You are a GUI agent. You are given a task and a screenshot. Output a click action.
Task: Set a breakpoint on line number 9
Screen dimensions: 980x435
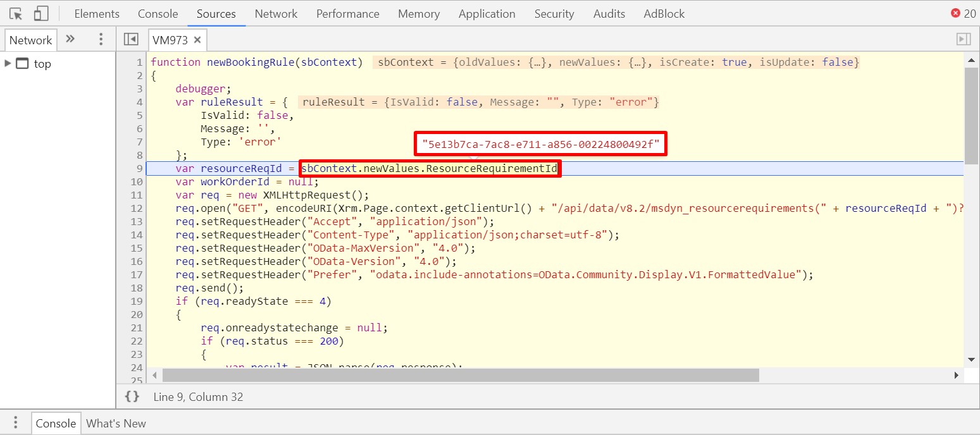click(139, 168)
